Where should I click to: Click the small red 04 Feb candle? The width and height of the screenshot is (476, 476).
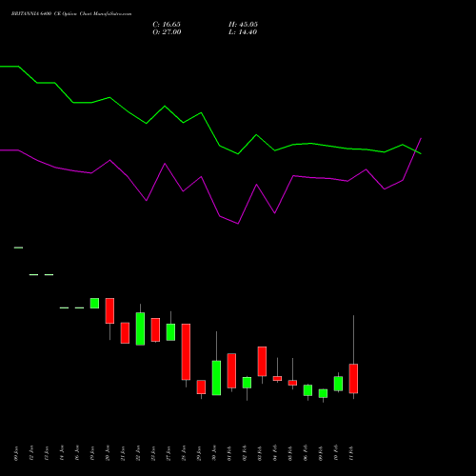pyautogui.click(x=277, y=378)
